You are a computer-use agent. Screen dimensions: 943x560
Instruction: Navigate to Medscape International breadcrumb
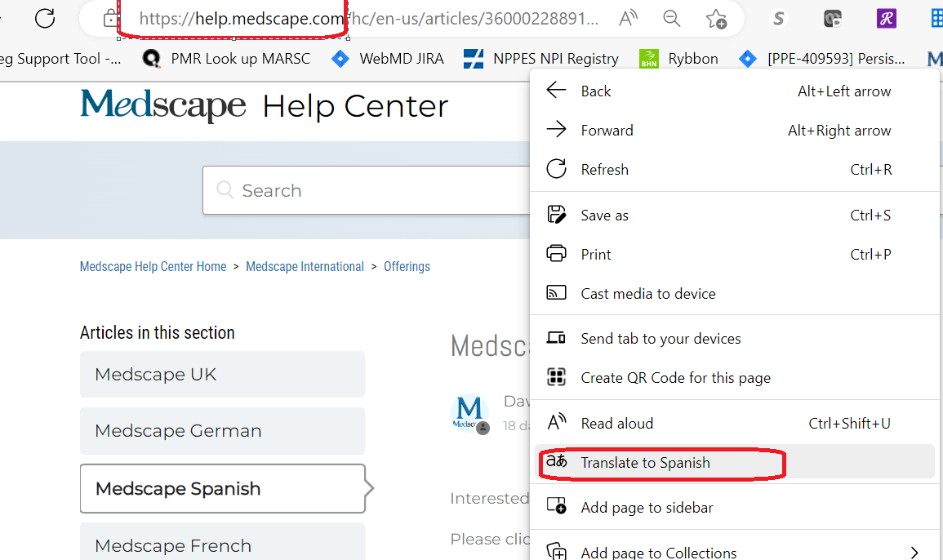coord(305,266)
